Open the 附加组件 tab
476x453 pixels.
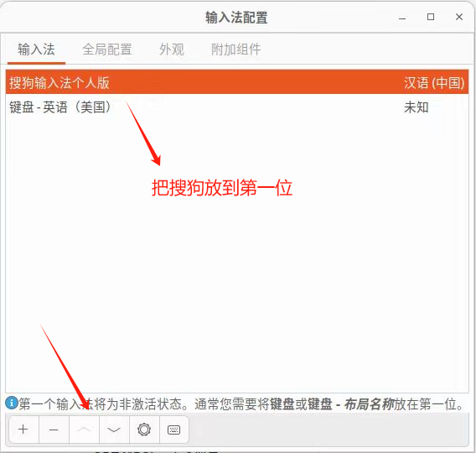pos(235,49)
